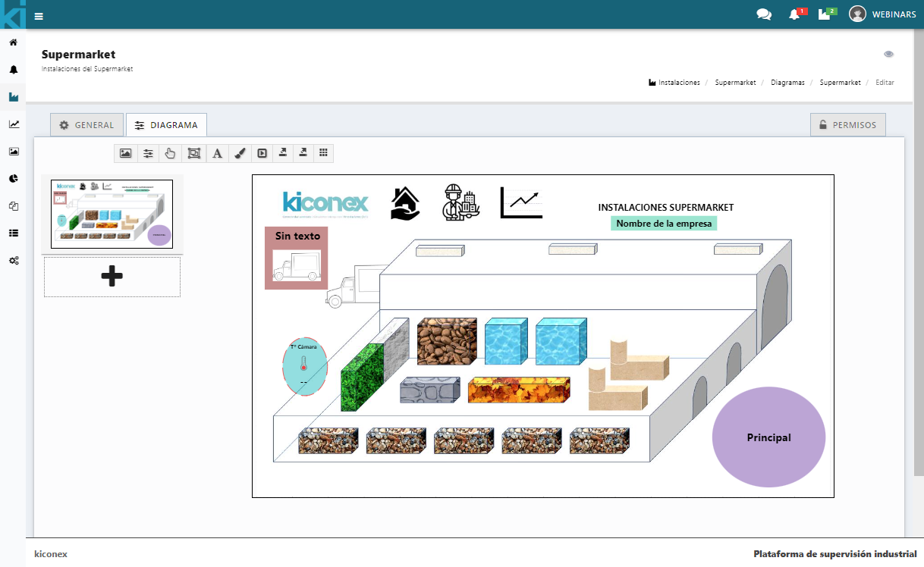This screenshot has height=567, width=924.
Task: Select the text tool (letter A)
Action: pyautogui.click(x=217, y=153)
